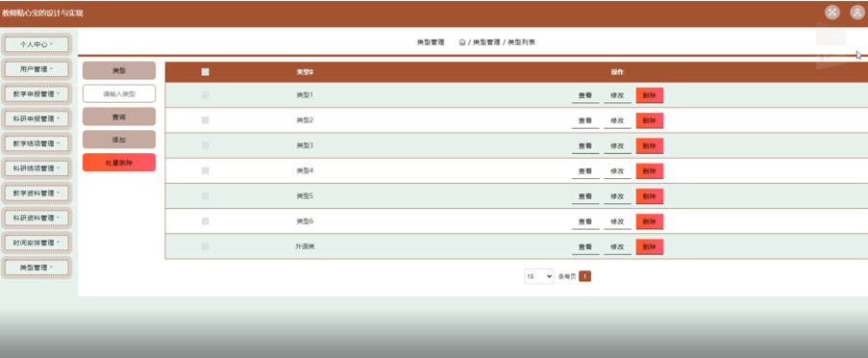Check the checkbox for row 类型1
Viewport: 868px width, 358px height.
point(206,95)
